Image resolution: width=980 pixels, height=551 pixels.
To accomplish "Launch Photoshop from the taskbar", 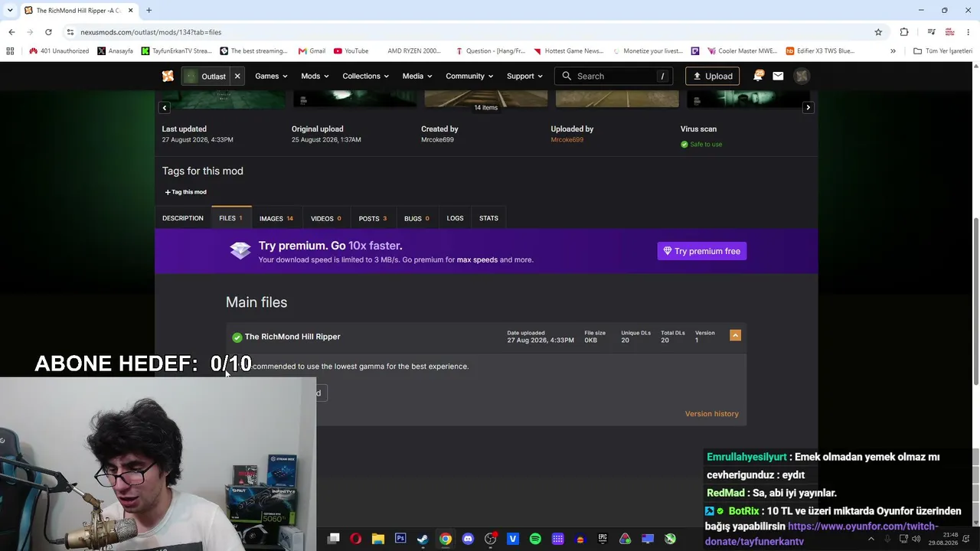I will pos(400,539).
